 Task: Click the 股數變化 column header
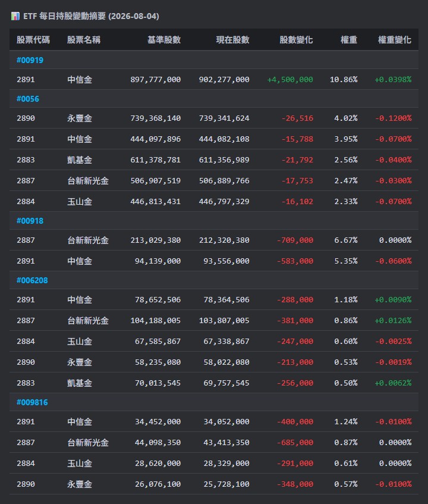(x=296, y=39)
